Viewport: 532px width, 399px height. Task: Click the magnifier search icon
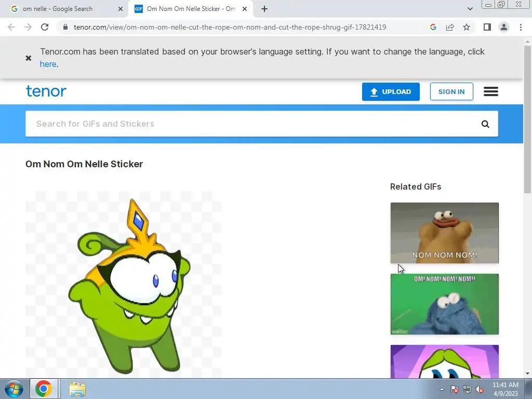485,124
